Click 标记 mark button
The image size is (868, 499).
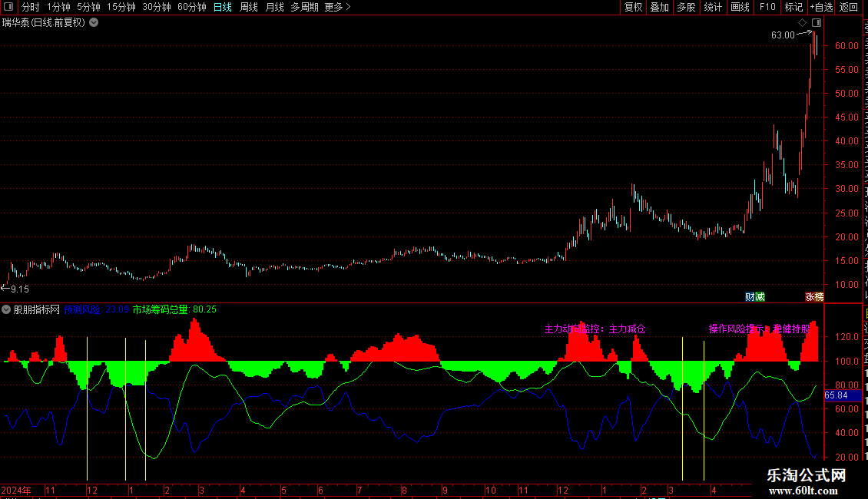pyautogui.click(x=793, y=7)
